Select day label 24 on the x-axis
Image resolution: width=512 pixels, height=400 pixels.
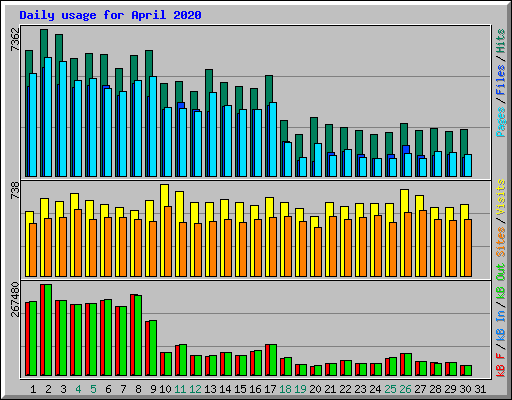point(375,389)
